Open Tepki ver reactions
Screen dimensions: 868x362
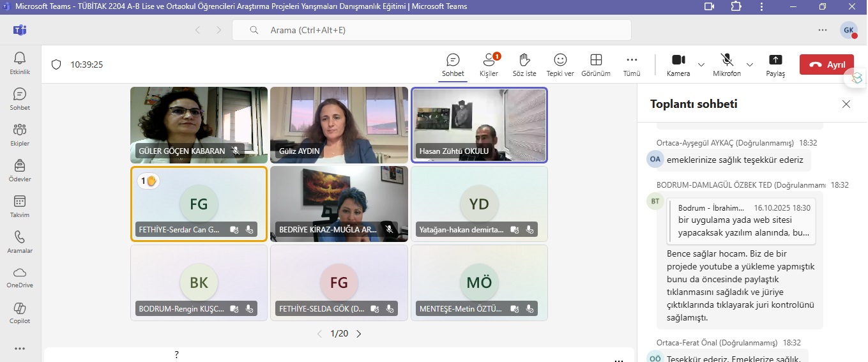pos(560,64)
